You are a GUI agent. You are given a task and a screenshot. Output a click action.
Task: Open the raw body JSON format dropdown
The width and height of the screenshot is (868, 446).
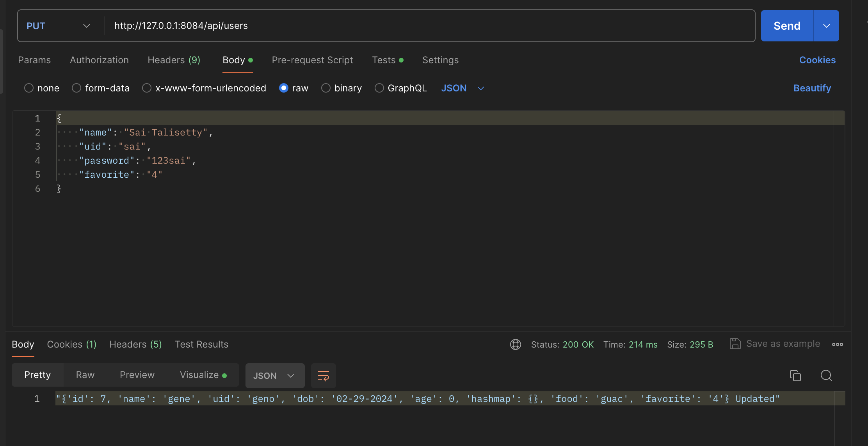click(462, 88)
